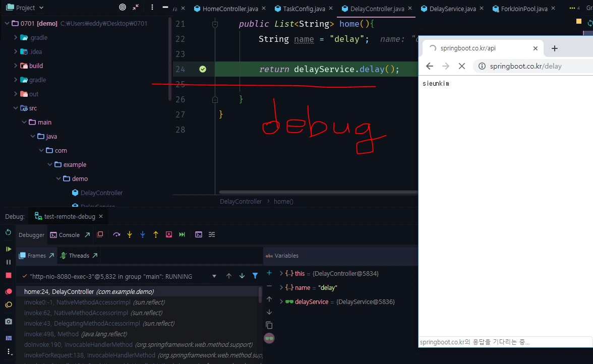This screenshot has width=593, height=364.
Task: Click the Run to Cursor icon
Action: tap(182, 234)
